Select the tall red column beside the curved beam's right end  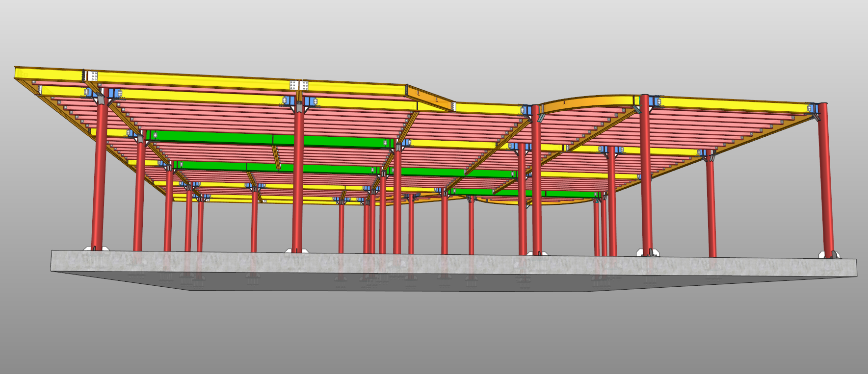[645, 176]
